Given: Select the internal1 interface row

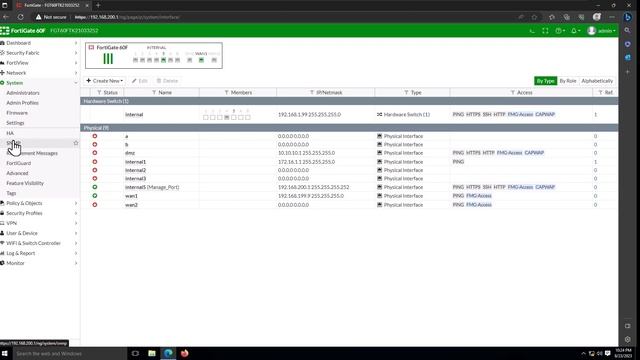Looking at the screenshot, I should click(x=349, y=162).
